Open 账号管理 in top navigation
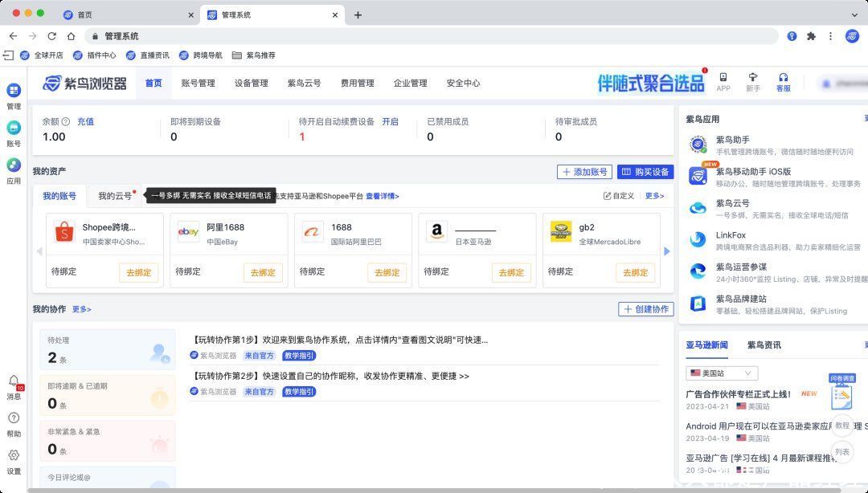This screenshot has width=868, height=493. (x=199, y=83)
